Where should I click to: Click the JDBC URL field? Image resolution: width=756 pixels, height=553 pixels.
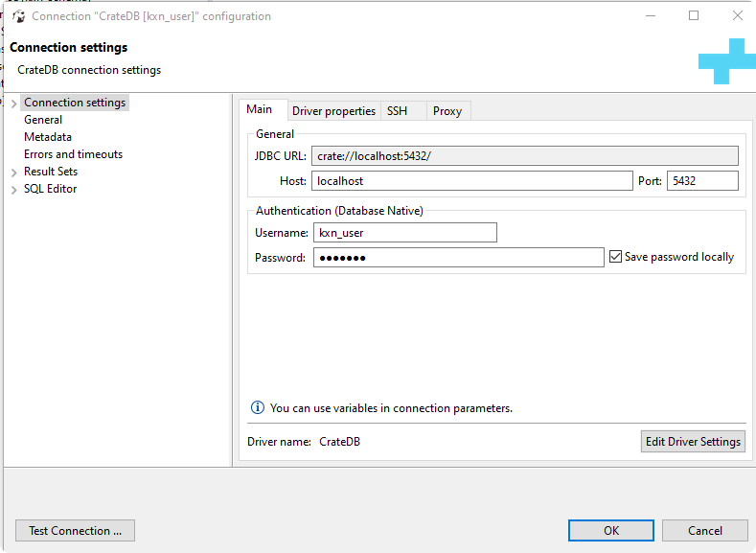pos(524,155)
